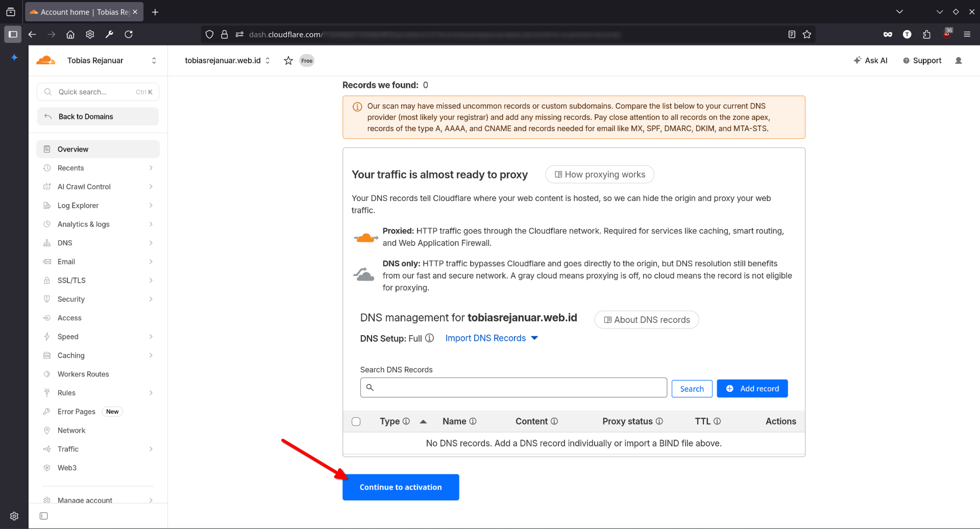980x529 pixels.
Task: Click the DNS Setup info icon
Action: click(429, 338)
